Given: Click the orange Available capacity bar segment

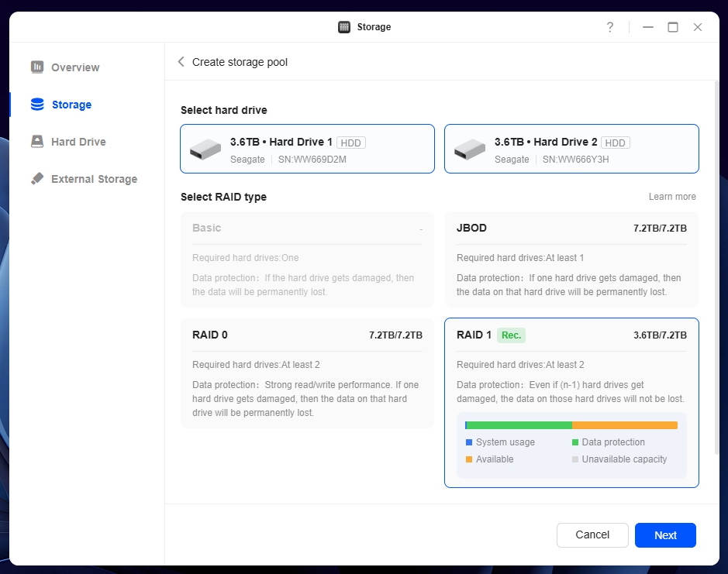Looking at the screenshot, I should (624, 425).
